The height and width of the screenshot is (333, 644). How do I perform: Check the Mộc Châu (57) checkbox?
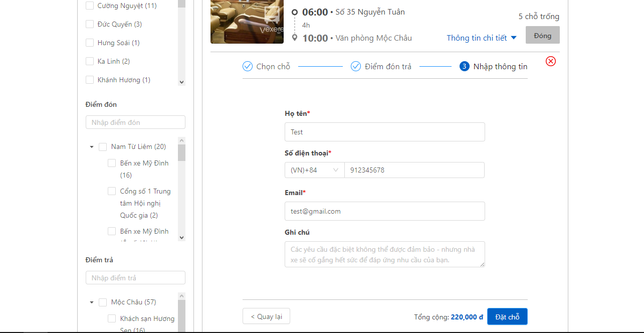click(x=103, y=302)
